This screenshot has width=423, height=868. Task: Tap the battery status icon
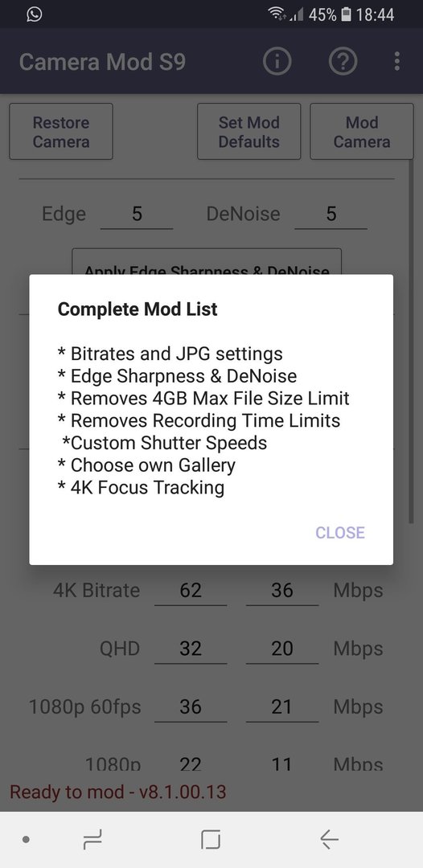(346, 14)
